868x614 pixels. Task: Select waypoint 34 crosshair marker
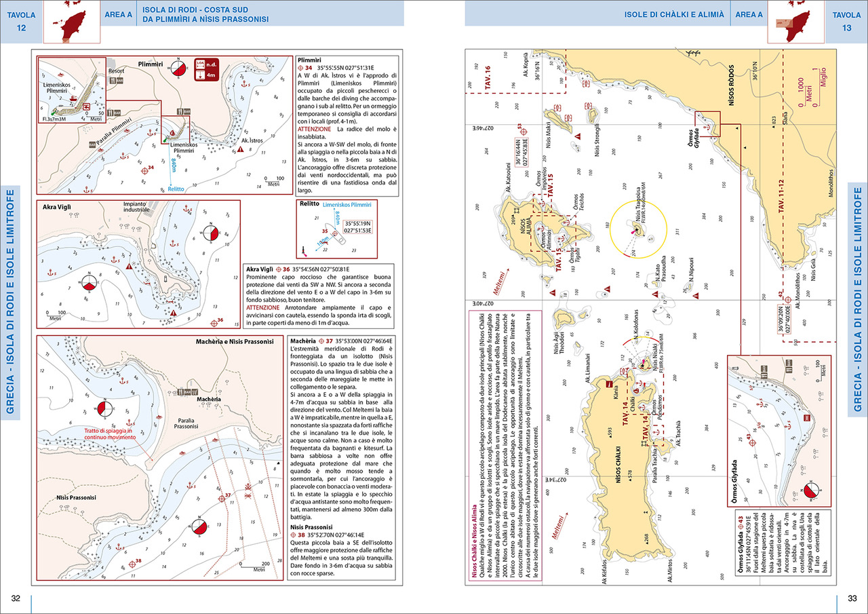[143, 170]
